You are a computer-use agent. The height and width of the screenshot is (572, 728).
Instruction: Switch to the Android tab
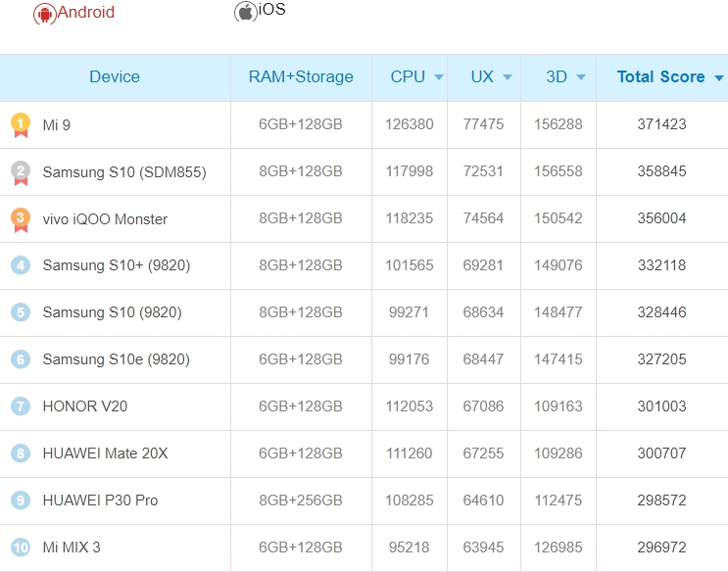click(x=73, y=13)
